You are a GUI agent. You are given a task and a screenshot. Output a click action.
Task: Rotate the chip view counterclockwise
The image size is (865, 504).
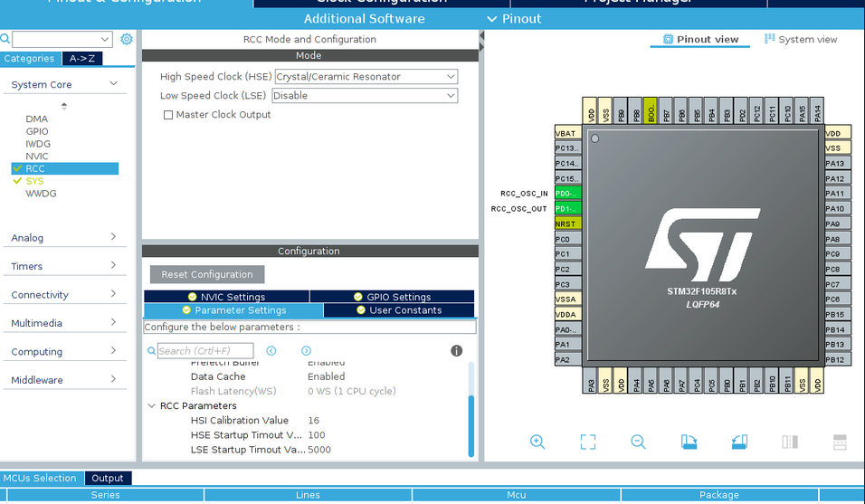point(739,442)
